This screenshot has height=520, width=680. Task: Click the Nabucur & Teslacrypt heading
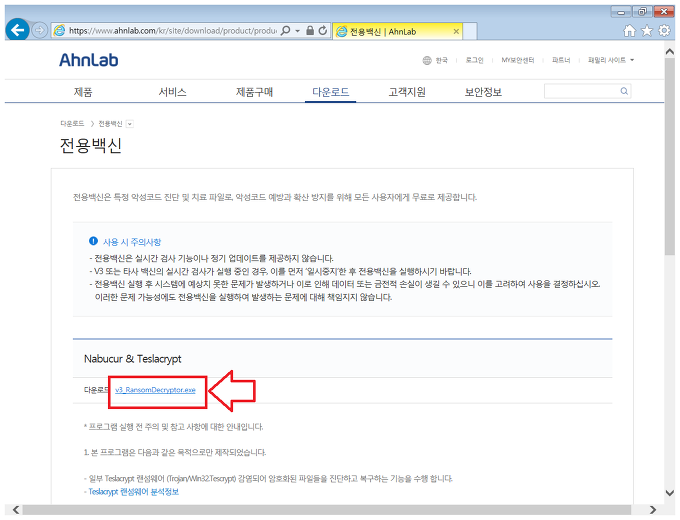(132, 359)
